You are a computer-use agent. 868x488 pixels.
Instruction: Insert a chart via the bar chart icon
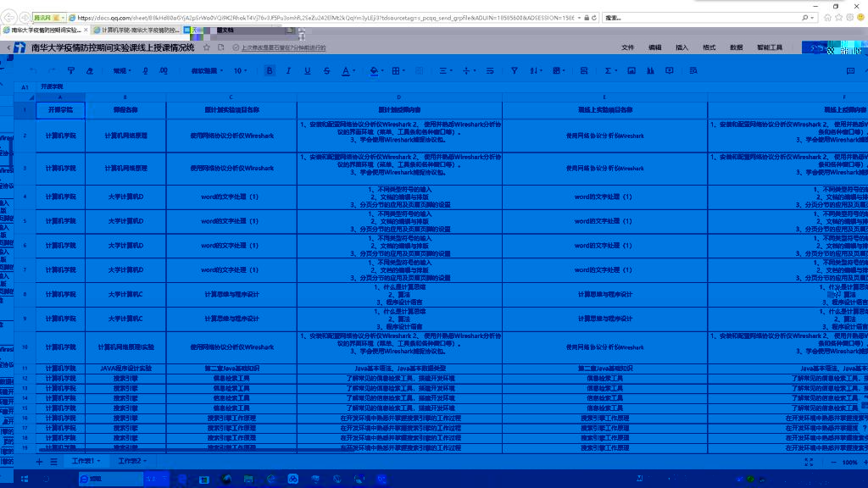[650, 71]
